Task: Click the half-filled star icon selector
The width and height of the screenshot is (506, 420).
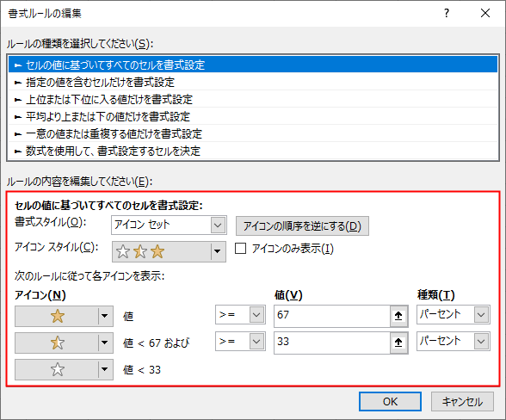Action: [64, 343]
